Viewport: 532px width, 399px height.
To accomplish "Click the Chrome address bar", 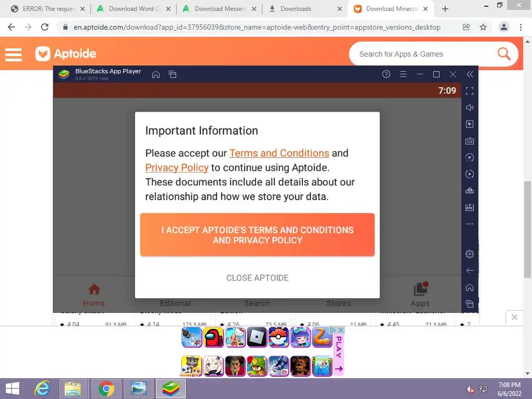I will pyautogui.click(x=257, y=27).
